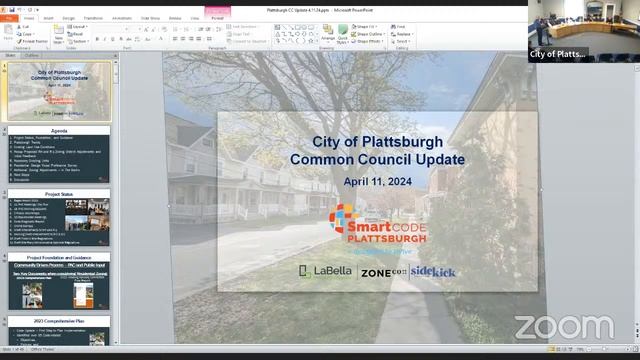Select the star shape in shapes gallery
This screenshot has width=640, height=360.
[x=311, y=41]
